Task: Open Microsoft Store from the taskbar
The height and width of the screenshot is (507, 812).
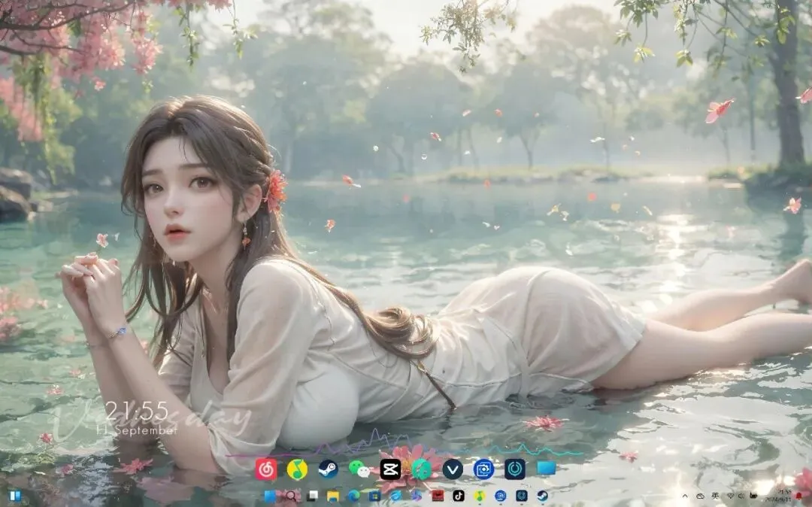Action: pos(375,496)
